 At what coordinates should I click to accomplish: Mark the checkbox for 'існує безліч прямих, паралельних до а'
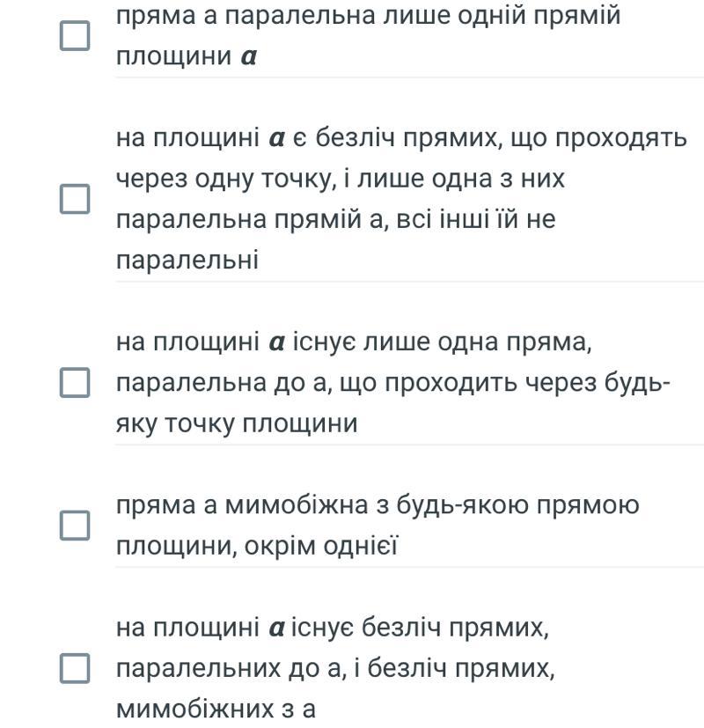pyautogui.click(x=75, y=668)
